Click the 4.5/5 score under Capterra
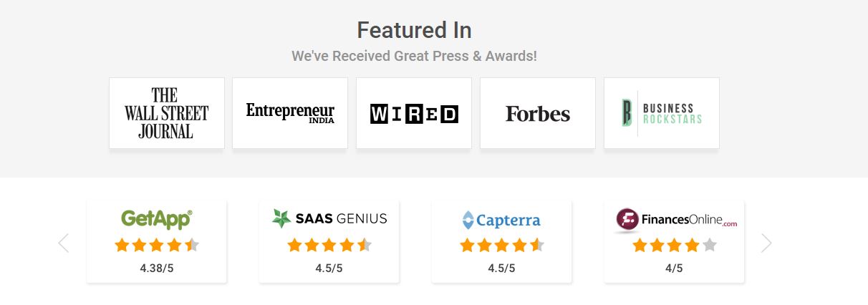Image resolution: width=868 pixels, height=305 pixels. point(501,268)
